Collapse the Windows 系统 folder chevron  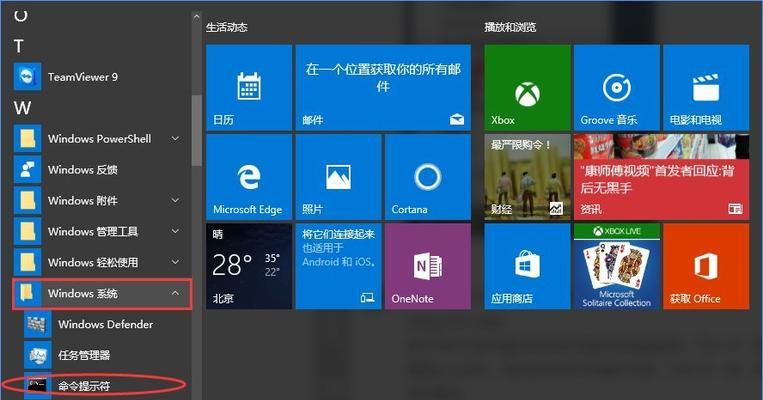[x=175, y=293]
